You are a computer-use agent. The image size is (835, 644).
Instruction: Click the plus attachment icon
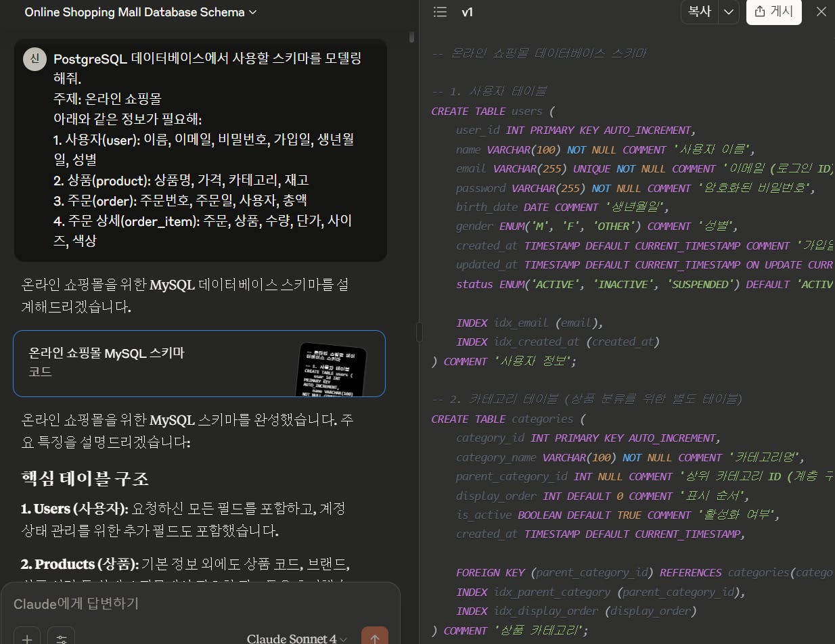[27, 639]
